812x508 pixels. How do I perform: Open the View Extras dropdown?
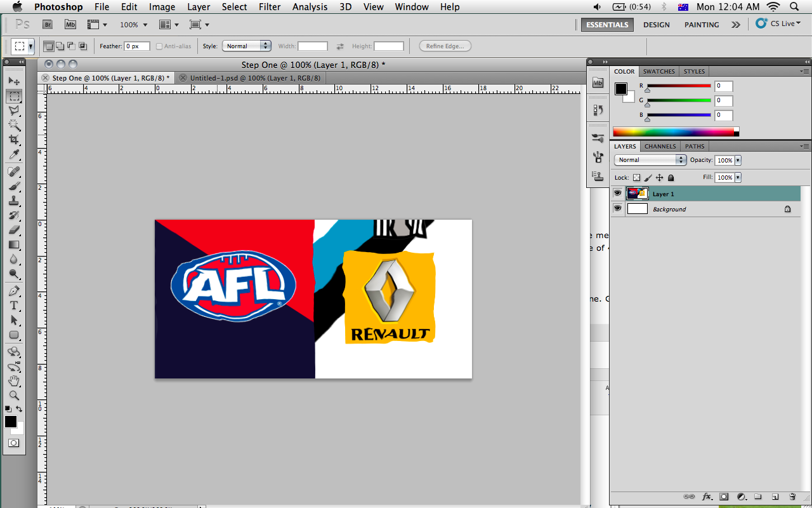pyautogui.click(x=97, y=25)
